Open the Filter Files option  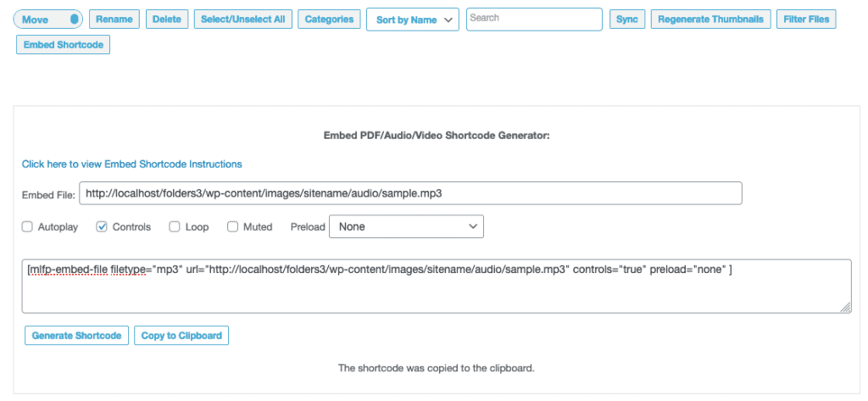[806, 19]
